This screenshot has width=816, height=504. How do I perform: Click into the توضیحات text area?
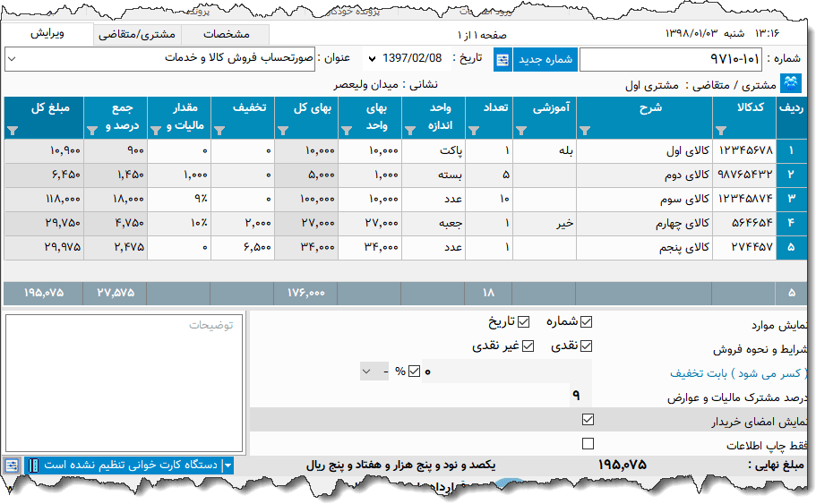124,385
